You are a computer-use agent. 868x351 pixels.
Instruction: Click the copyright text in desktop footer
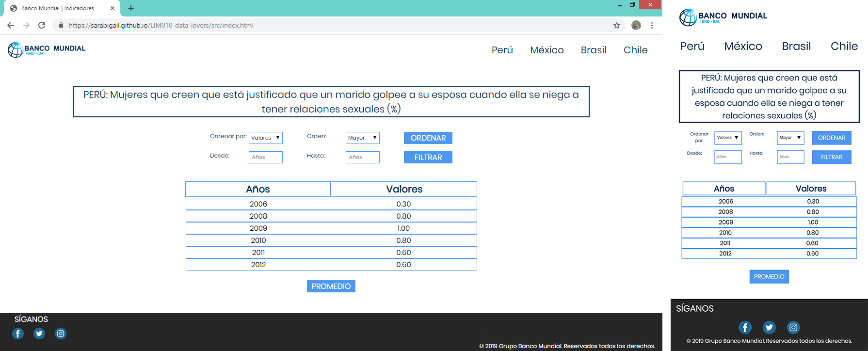(x=567, y=346)
